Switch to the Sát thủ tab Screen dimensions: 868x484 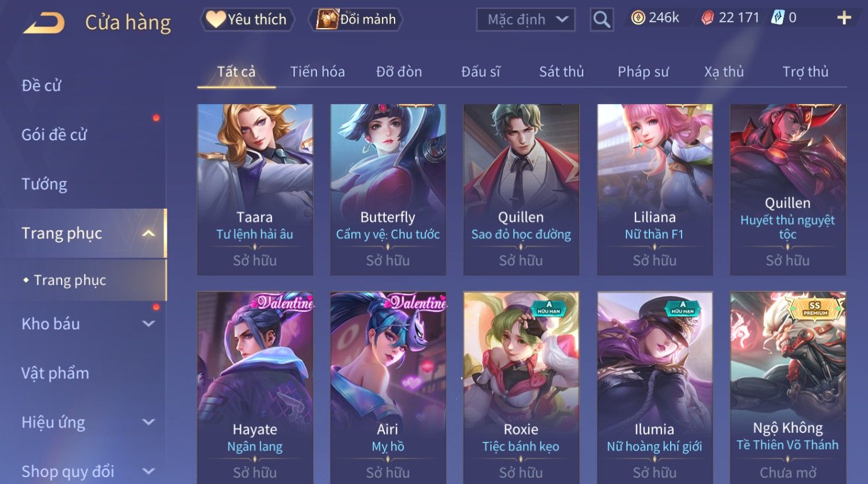[x=561, y=72]
